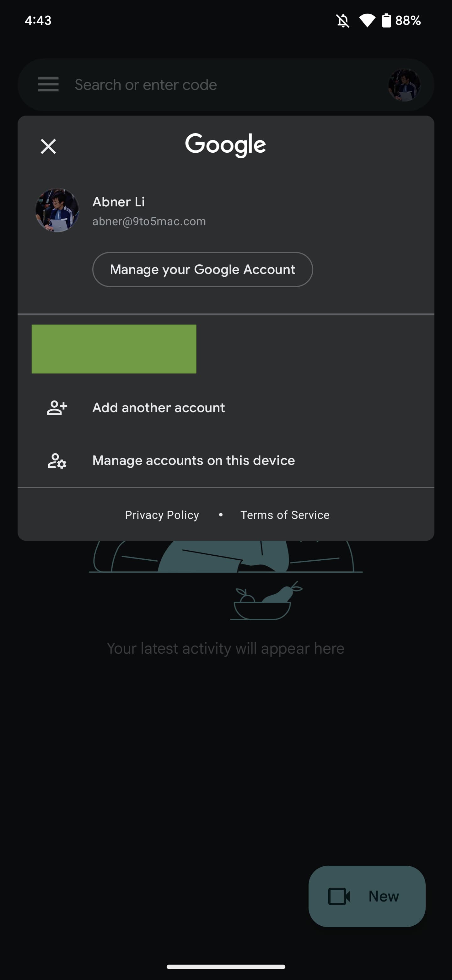
Task: Open the hamburger menu icon
Action: pos(48,84)
